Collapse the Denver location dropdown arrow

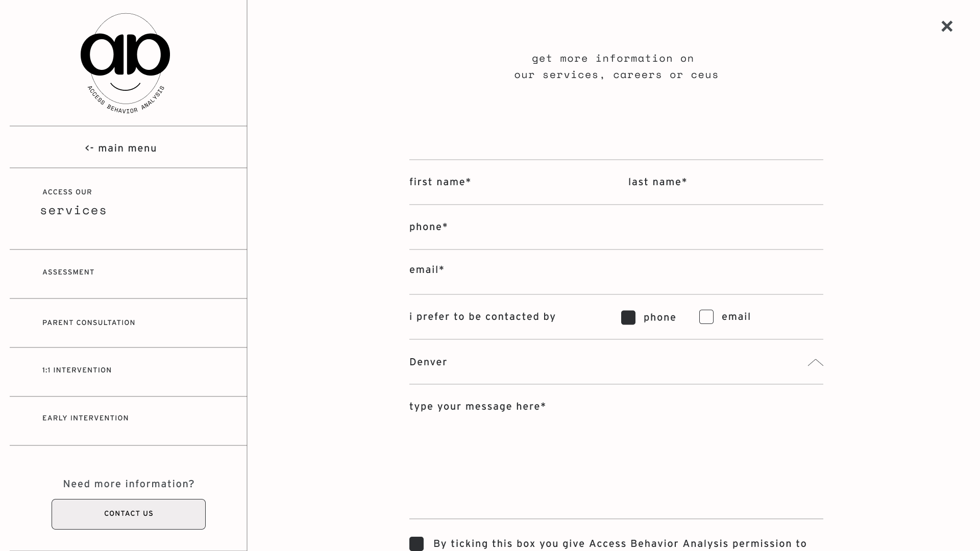(815, 363)
